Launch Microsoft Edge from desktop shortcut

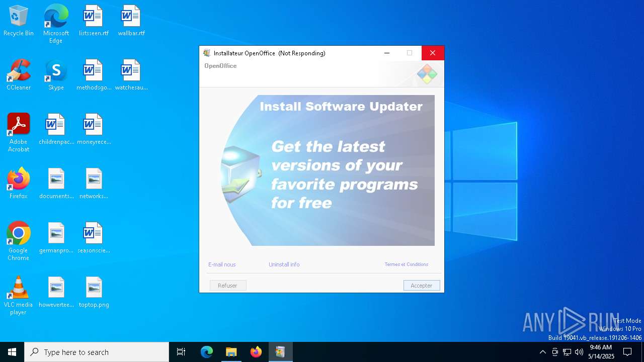point(56,24)
